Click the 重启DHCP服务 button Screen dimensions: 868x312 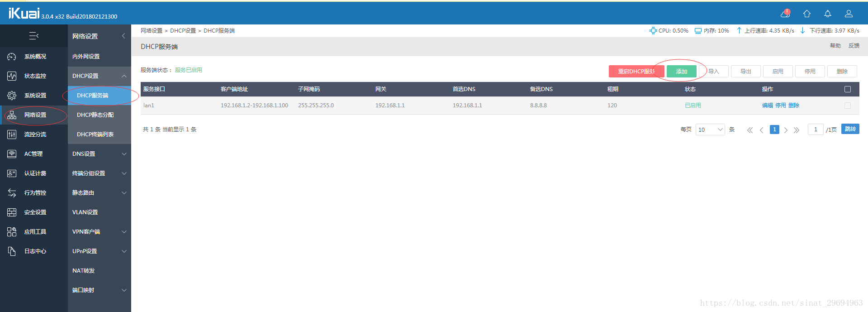pos(636,72)
